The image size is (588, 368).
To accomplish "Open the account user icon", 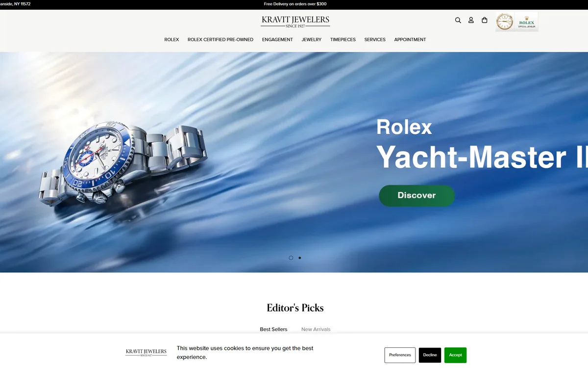I will point(471,20).
